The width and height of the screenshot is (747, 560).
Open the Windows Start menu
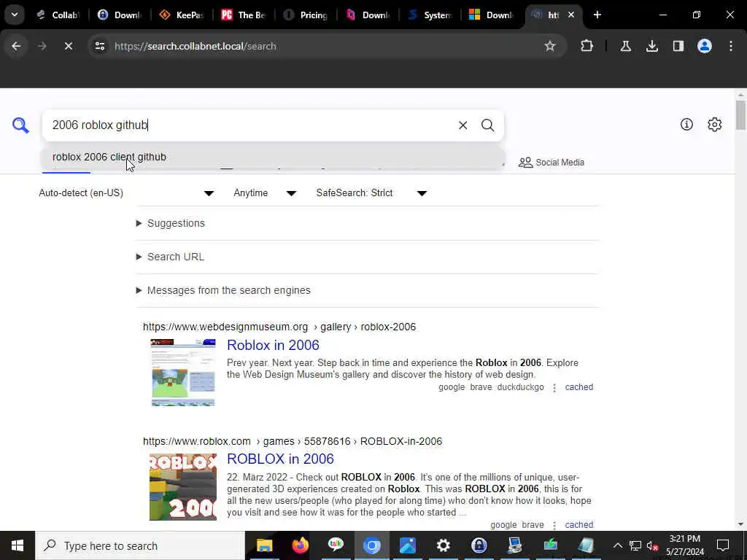coord(18,545)
